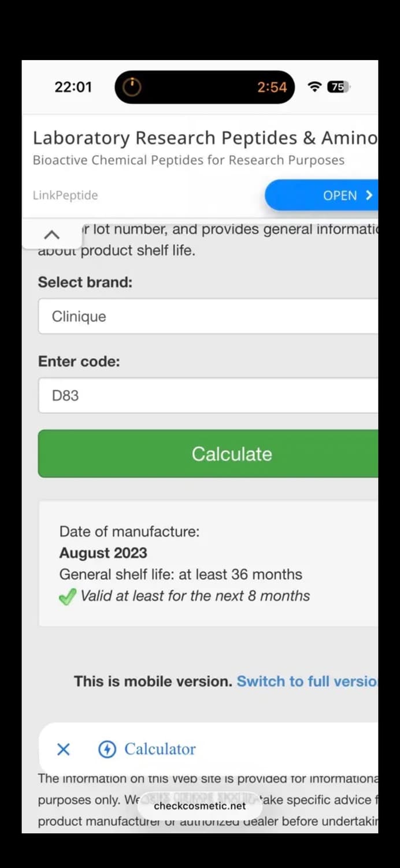Tap the 22:01 status bar clock
This screenshot has width=400, height=868.
tap(73, 87)
